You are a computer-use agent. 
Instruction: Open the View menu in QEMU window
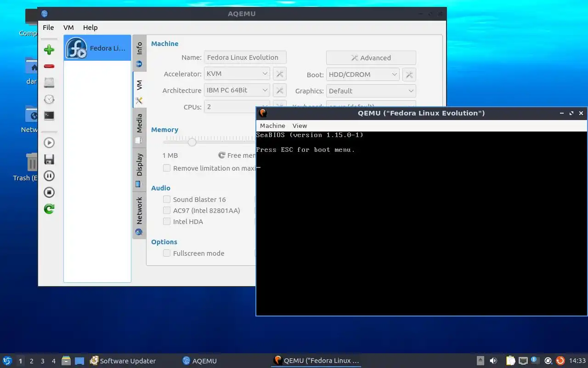[x=300, y=126]
